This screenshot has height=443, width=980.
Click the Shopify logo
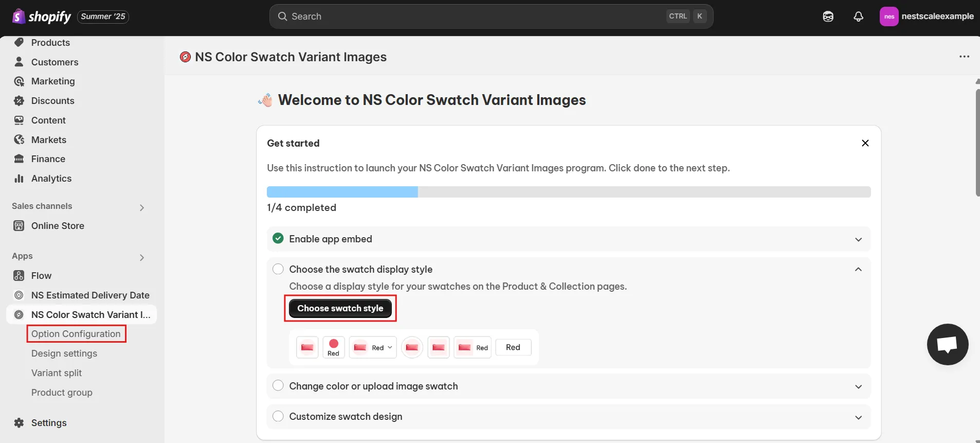coord(42,16)
